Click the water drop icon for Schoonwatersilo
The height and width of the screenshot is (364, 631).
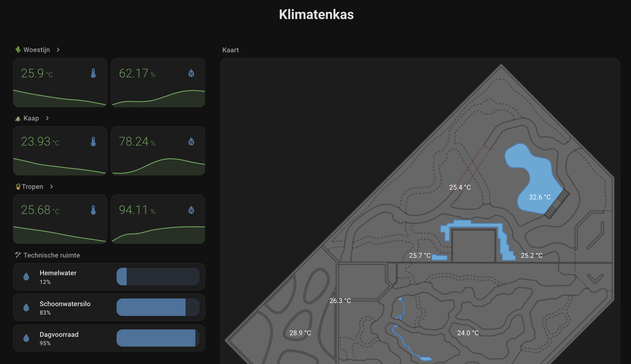pos(26,308)
